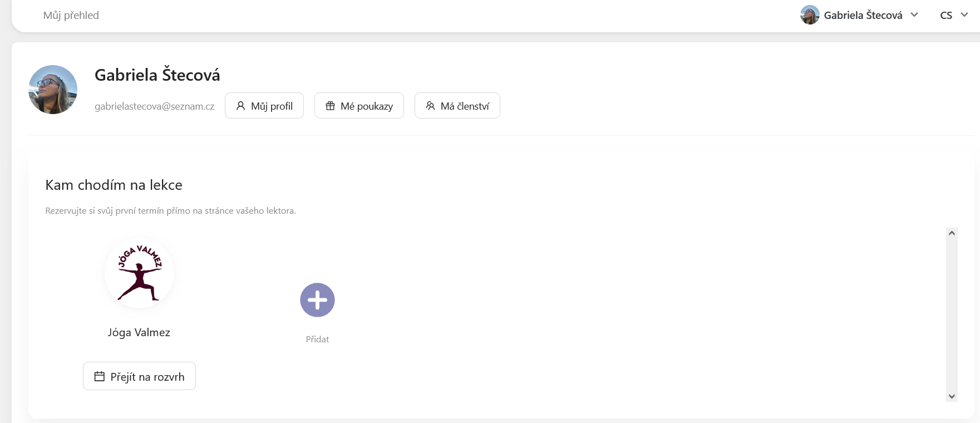Viewport: 980px width, 423px height.
Task: Click the vertical scrollbar track
Action: point(952,314)
